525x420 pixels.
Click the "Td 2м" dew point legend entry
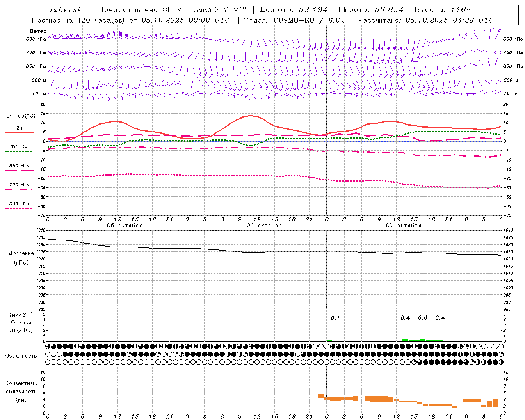click(x=19, y=147)
